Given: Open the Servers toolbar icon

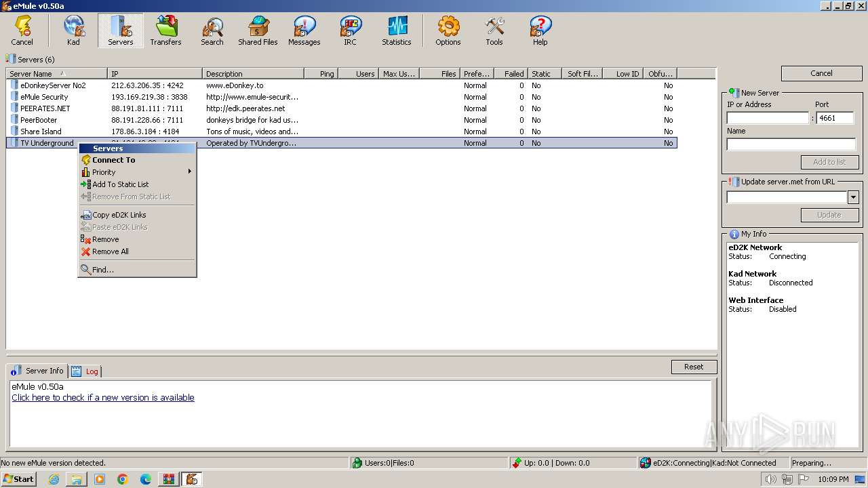Looking at the screenshot, I should tap(120, 30).
